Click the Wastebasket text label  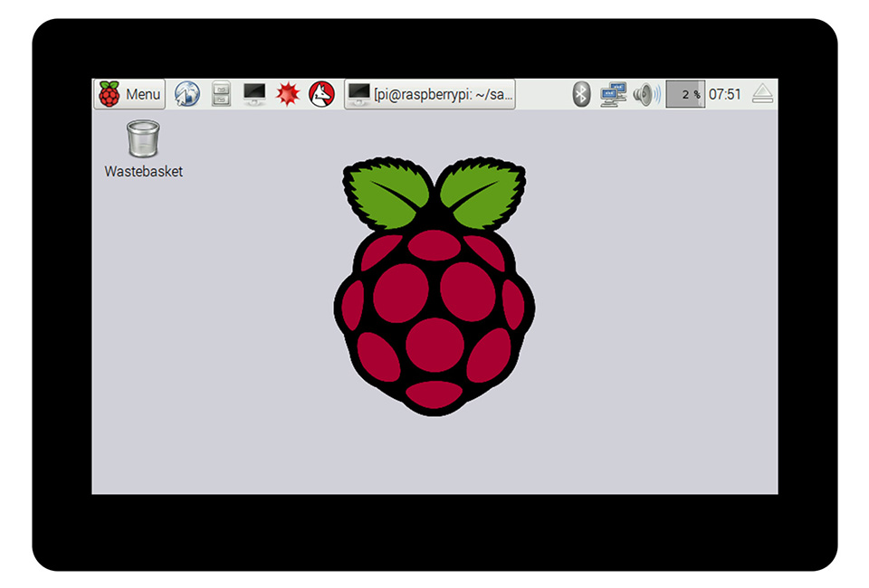coord(143,171)
